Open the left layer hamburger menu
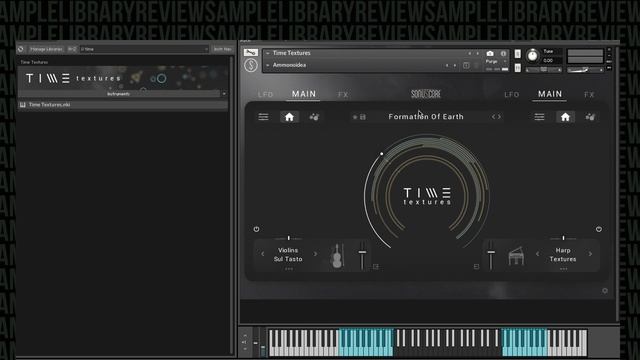This screenshot has width=640, height=360. 263,117
